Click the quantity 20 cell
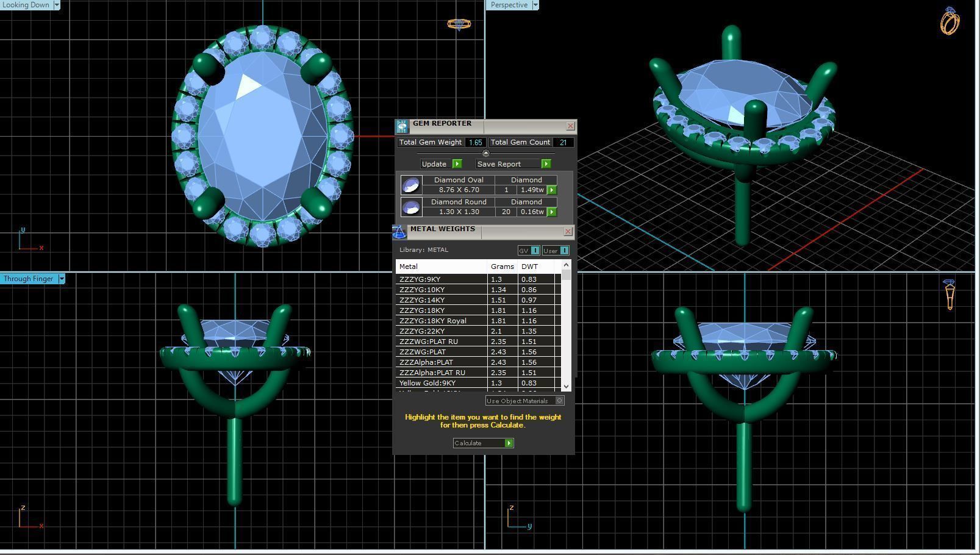The image size is (980, 555). click(x=506, y=212)
